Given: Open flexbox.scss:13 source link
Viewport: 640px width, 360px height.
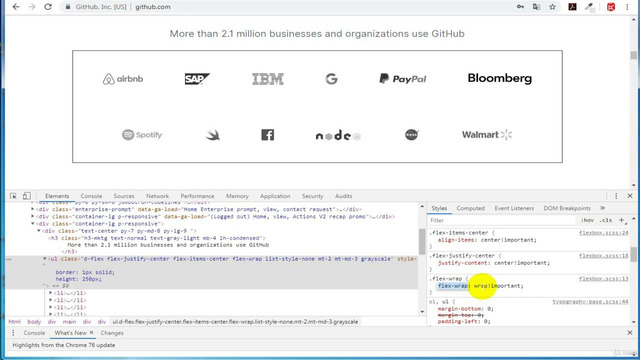Looking at the screenshot, I should [x=604, y=278].
